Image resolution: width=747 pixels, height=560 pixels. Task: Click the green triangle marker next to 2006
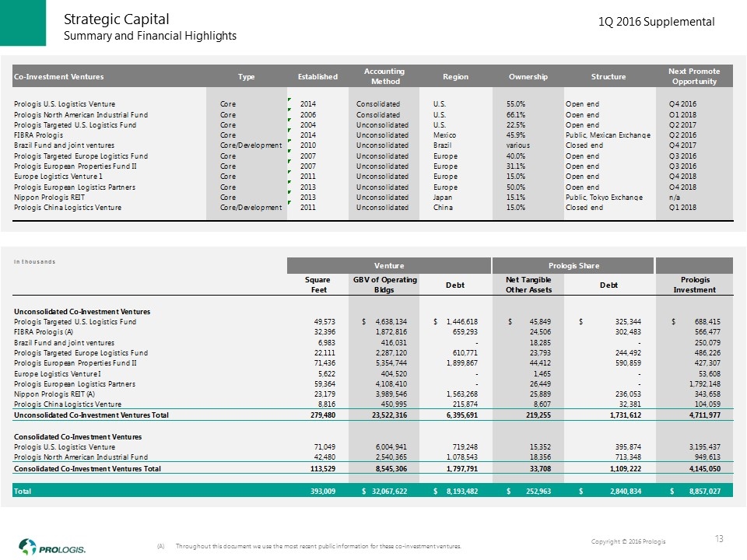[x=289, y=111]
